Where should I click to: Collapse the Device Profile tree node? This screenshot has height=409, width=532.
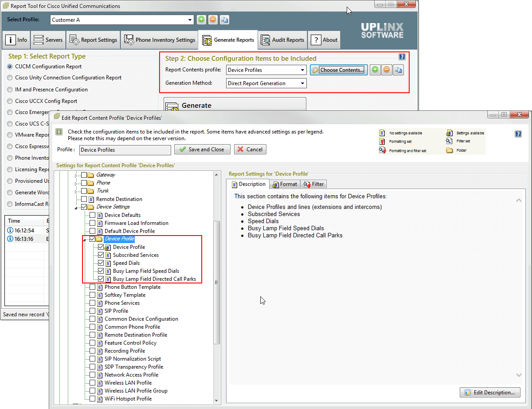coord(85,240)
